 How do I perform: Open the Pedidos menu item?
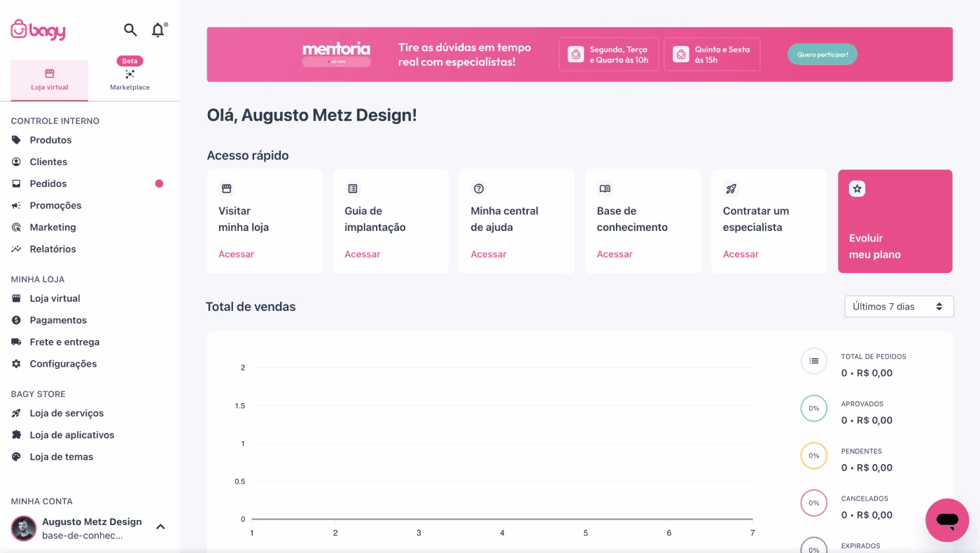point(48,183)
